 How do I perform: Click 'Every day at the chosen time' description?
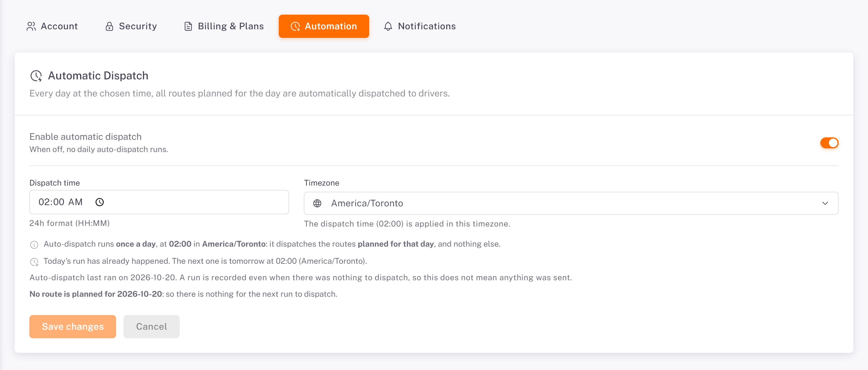[240, 93]
